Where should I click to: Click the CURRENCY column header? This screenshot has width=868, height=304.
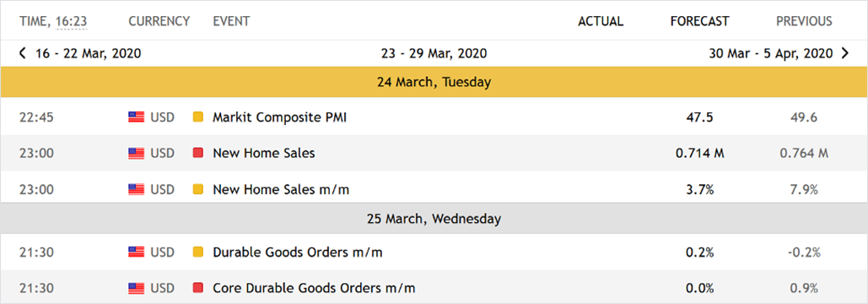159,22
